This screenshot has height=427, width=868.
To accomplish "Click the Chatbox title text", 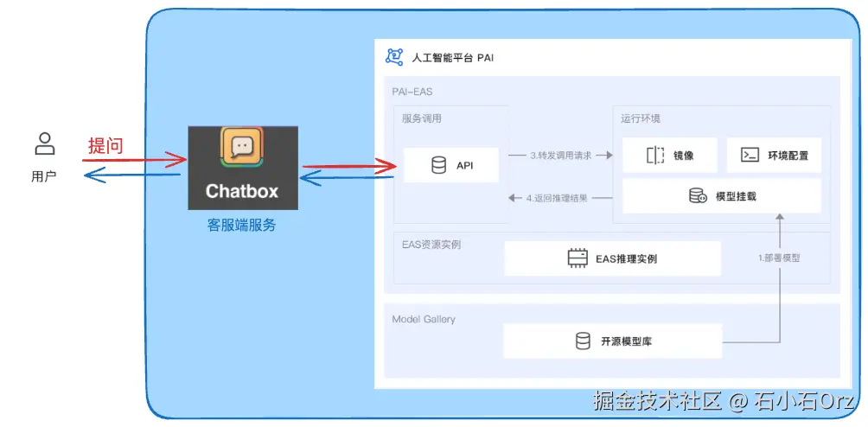I will coord(242,191).
